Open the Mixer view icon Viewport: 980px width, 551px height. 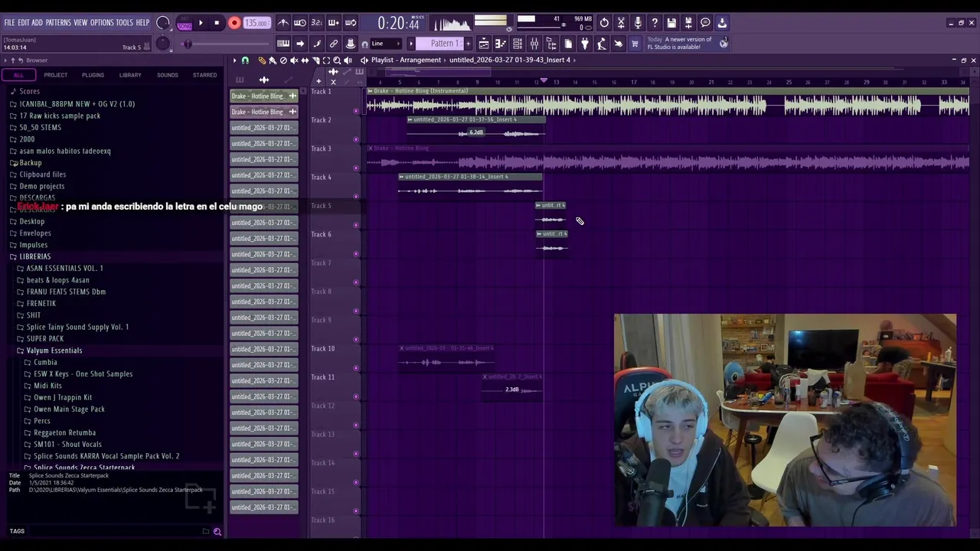pyautogui.click(x=534, y=44)
